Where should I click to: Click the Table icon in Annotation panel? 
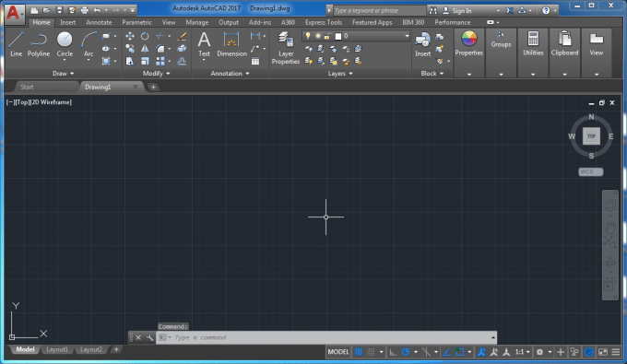click(255, 61)
